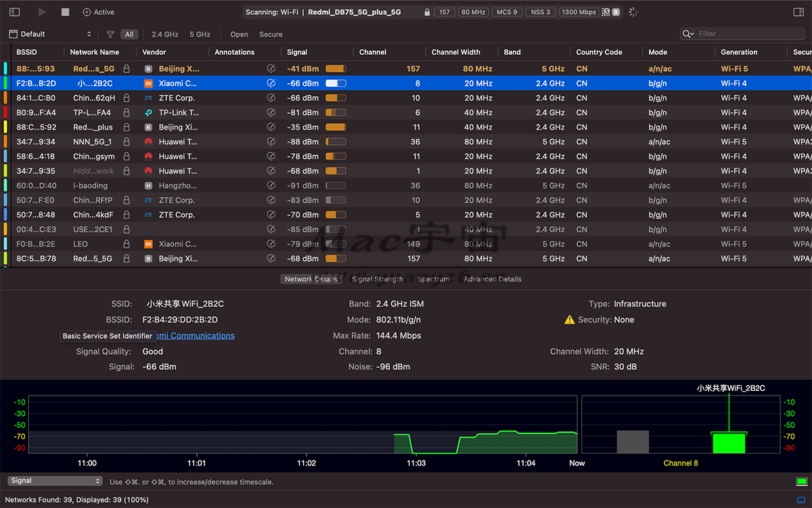Click the inspector panel icon top right
The image size is (812, 508).
coord(798,12)
